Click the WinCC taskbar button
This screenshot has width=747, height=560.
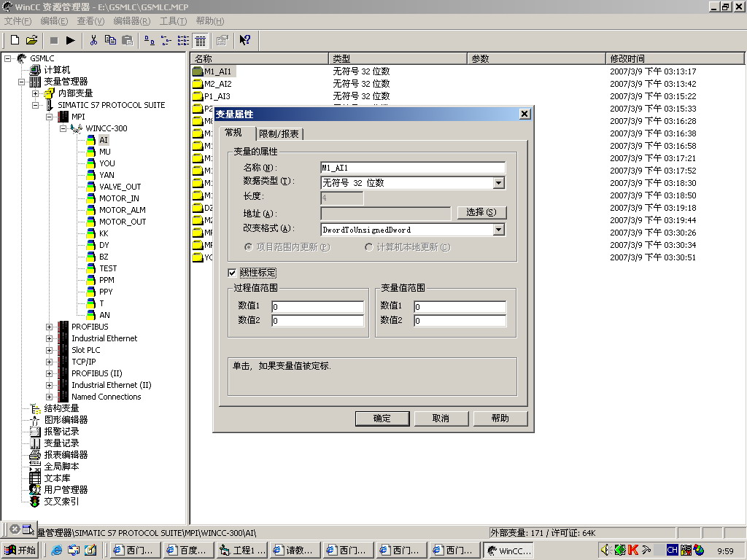[x=509, y=551]
